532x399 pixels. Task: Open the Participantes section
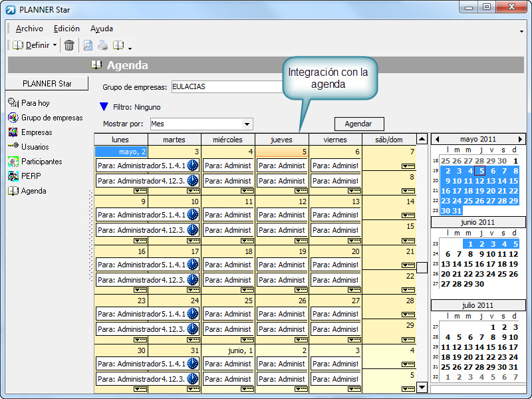click(x=41, y=162)
